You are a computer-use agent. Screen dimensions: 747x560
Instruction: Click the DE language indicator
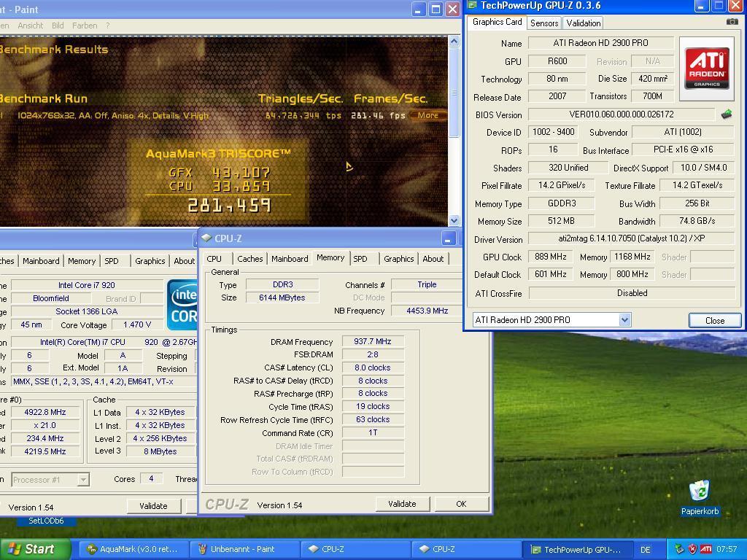[x=645, y=550]
